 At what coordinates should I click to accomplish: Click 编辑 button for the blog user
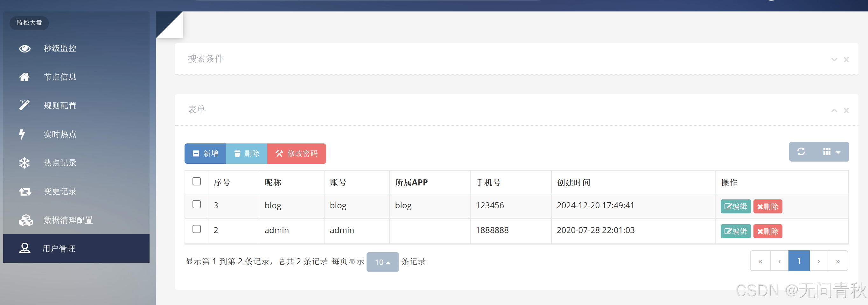tap(736, 206)
